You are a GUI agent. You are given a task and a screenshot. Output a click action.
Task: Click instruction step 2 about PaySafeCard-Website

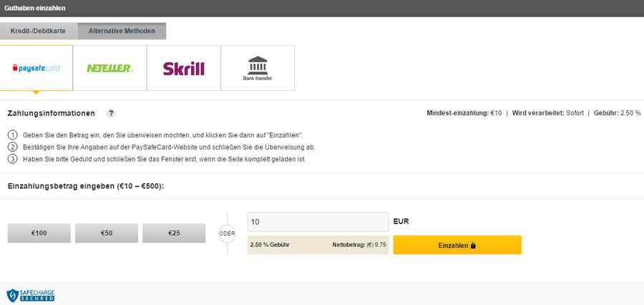coord(169,147)
